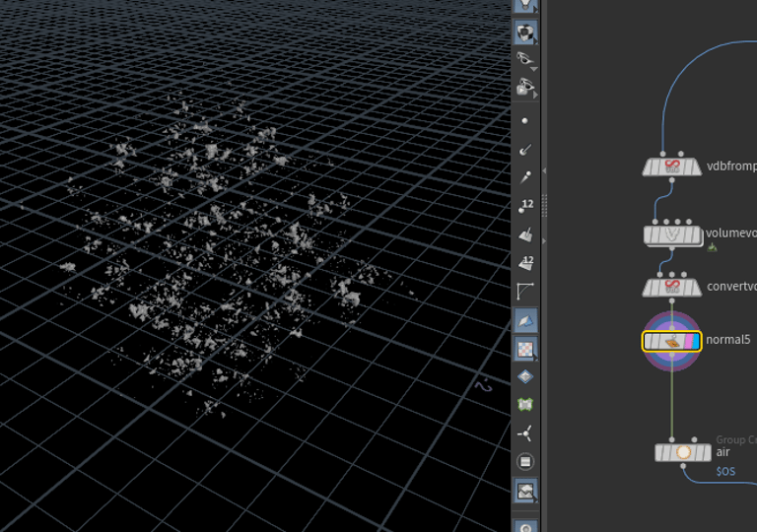Click the background image picture icon

[525, 491]
